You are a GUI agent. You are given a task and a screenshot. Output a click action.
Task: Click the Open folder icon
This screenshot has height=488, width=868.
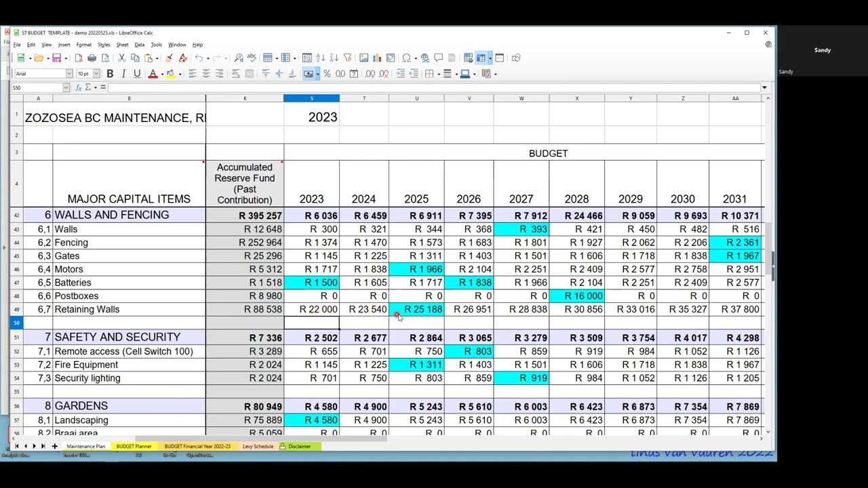[x=39, y=58]
